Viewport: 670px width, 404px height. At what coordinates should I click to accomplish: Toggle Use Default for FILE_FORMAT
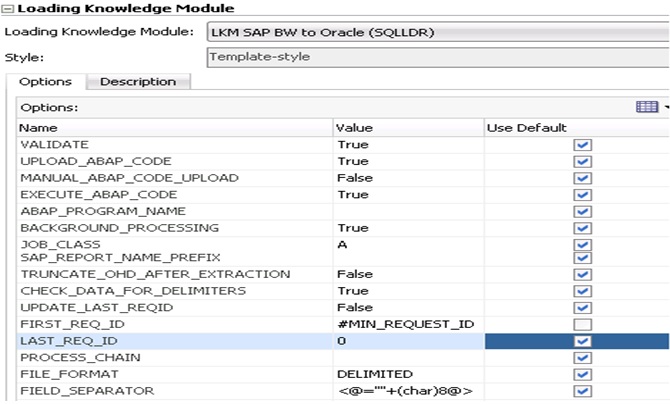tap(582, 375)
